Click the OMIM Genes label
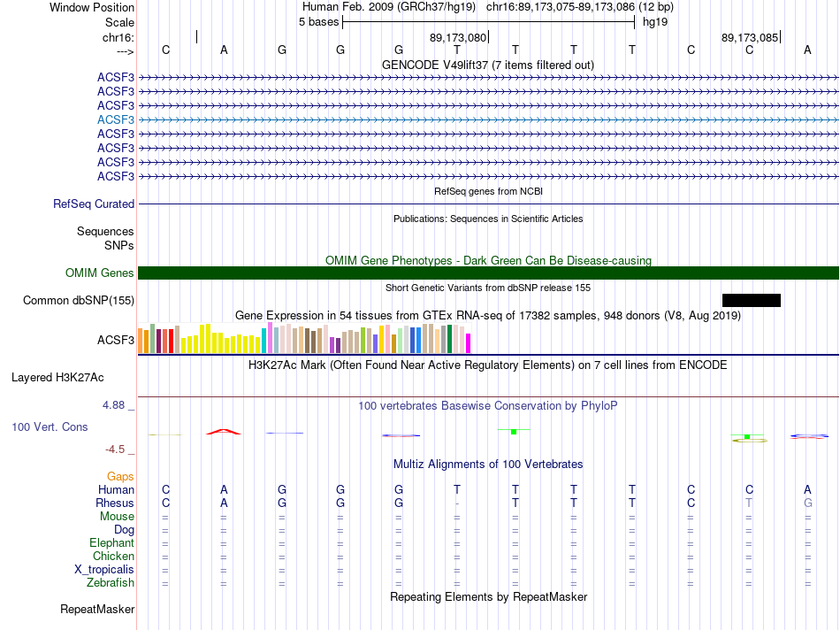The height and width of the screenshot is (630, 840). (100, 273)
